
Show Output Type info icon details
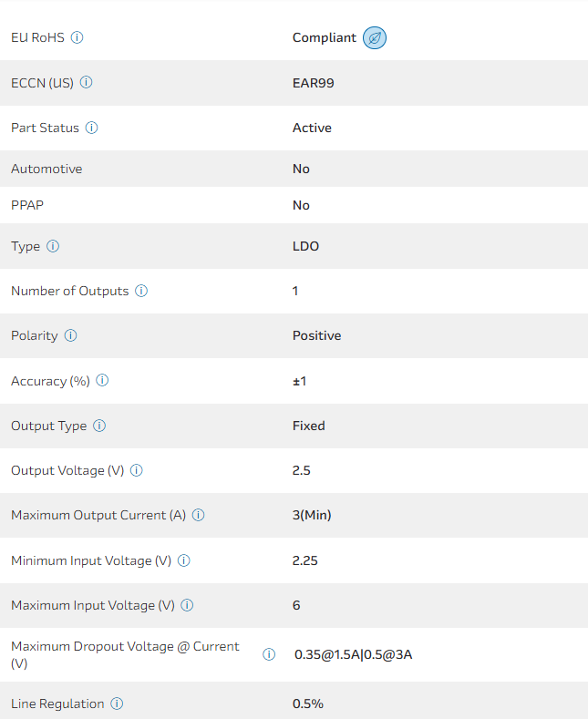99,426
